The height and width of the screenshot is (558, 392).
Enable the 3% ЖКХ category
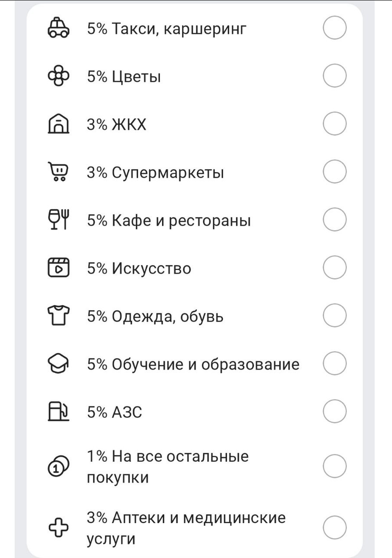[335, 124]
